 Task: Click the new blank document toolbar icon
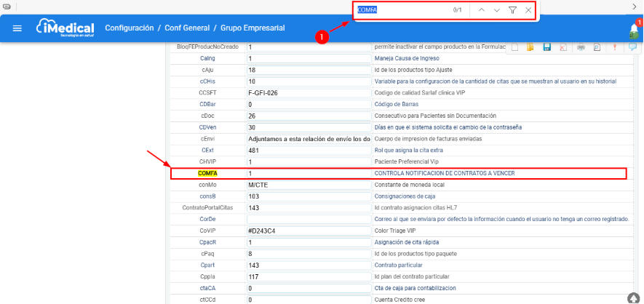pos(514,47)
